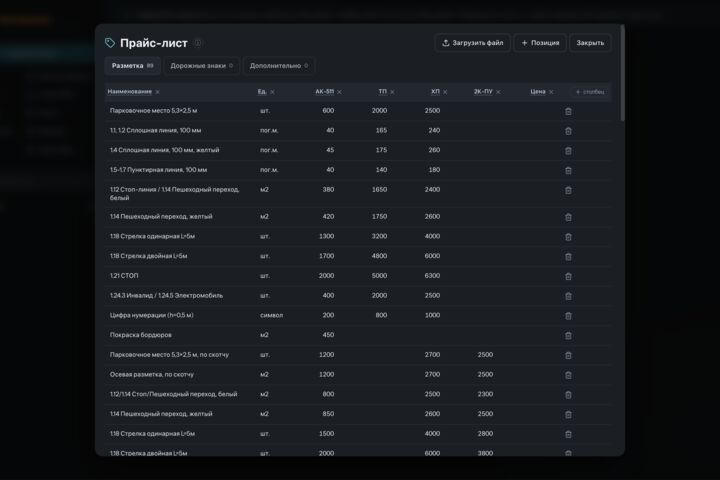Click the 'Цена' column header

point(538,91)
